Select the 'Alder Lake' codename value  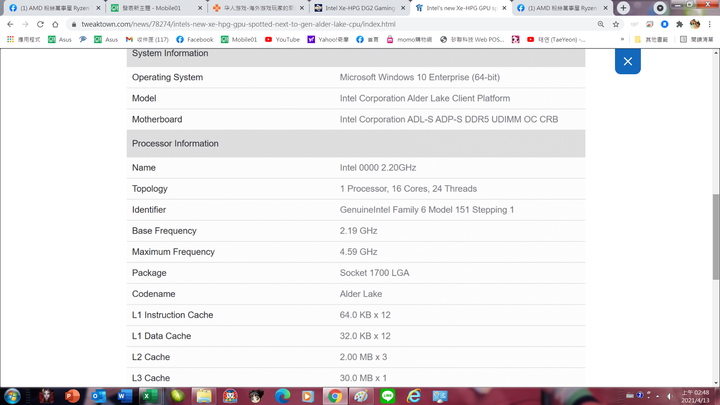(361, 294)
